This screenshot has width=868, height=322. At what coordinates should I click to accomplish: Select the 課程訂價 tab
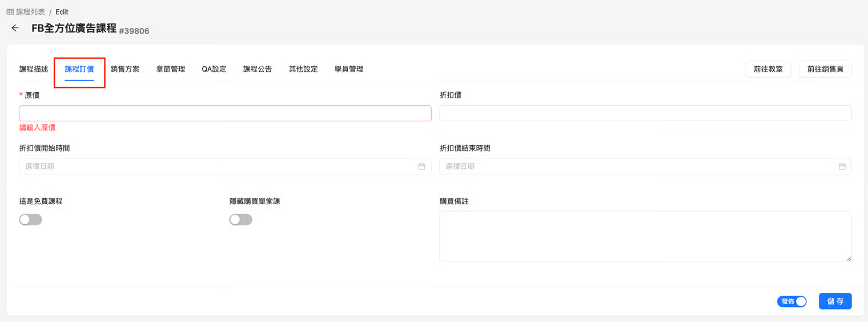tap(79, 69)
